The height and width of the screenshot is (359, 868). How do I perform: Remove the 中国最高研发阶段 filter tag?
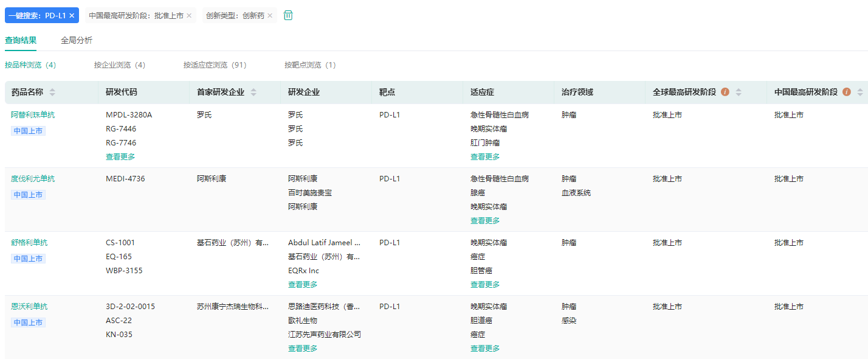click(x=189, y=15)
